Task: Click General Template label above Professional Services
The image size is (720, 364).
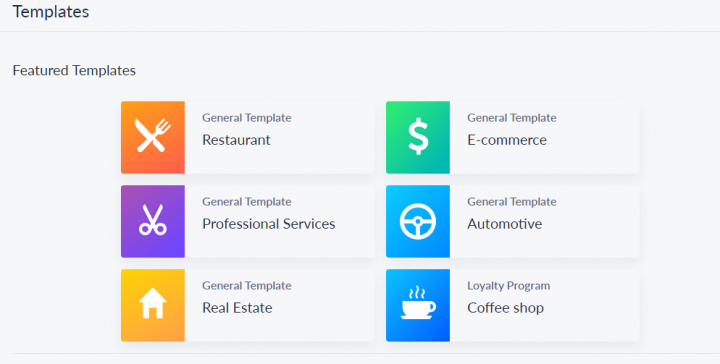Action: tap(247, 202)
